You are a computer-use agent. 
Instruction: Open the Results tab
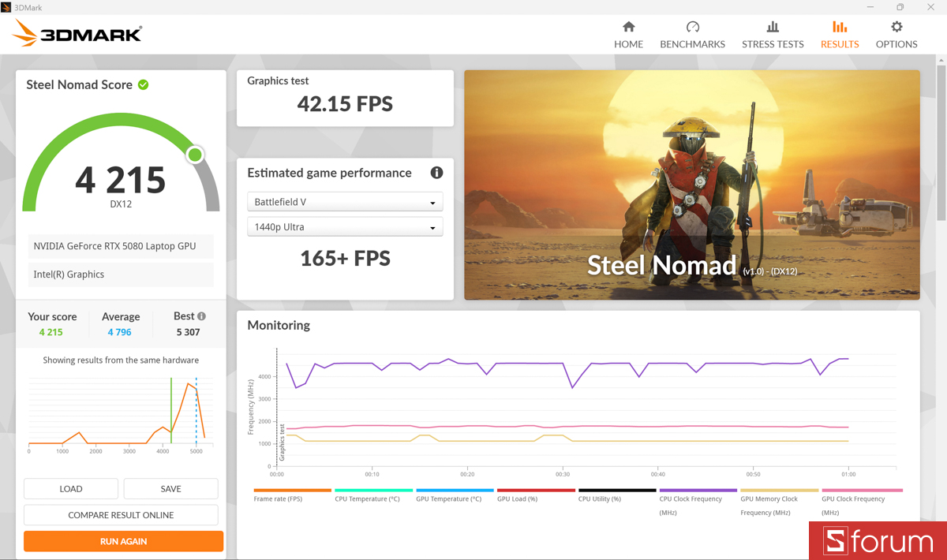point(840,35)
